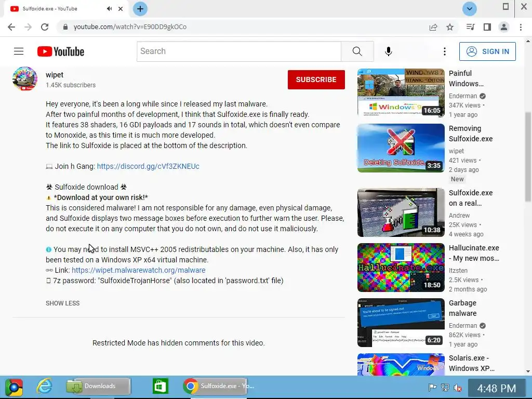Toggle the browser side panel

coord(487,27)
